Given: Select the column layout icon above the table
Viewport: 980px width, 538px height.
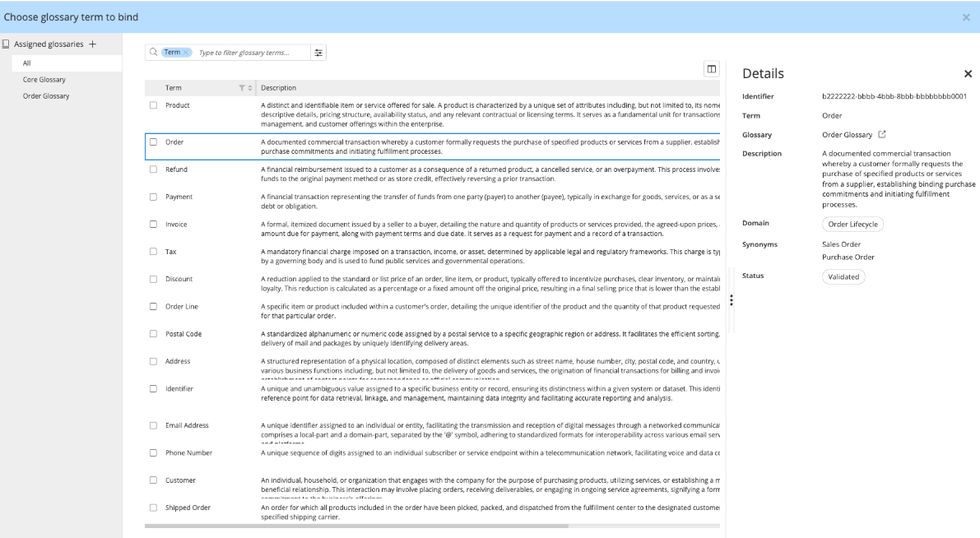Looking at the screenshot, I should 711,69.
